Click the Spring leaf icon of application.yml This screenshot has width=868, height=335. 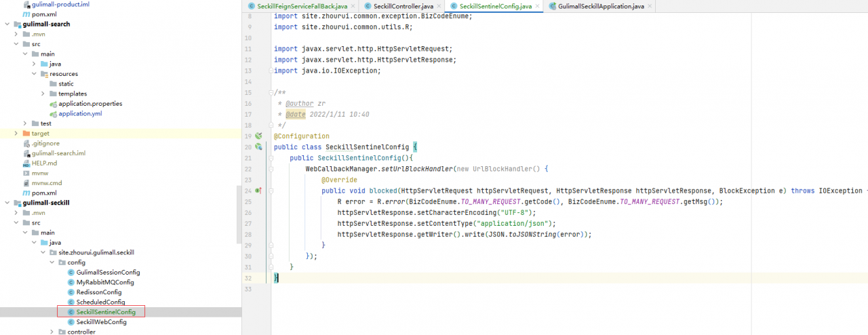[x=53, y=114]
